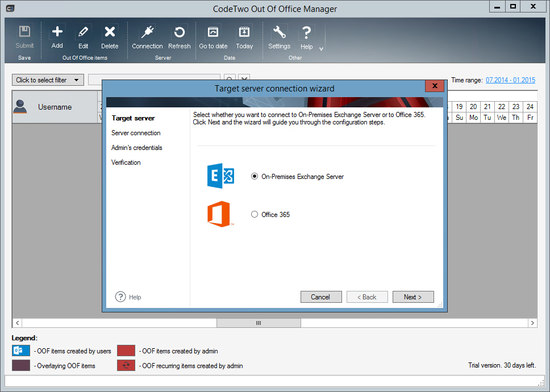The width and height of the screenshot is (550, 392).
Task: Minimize the CodeTwo Out Of Office Manager window
Action: (x=497, y=7)
